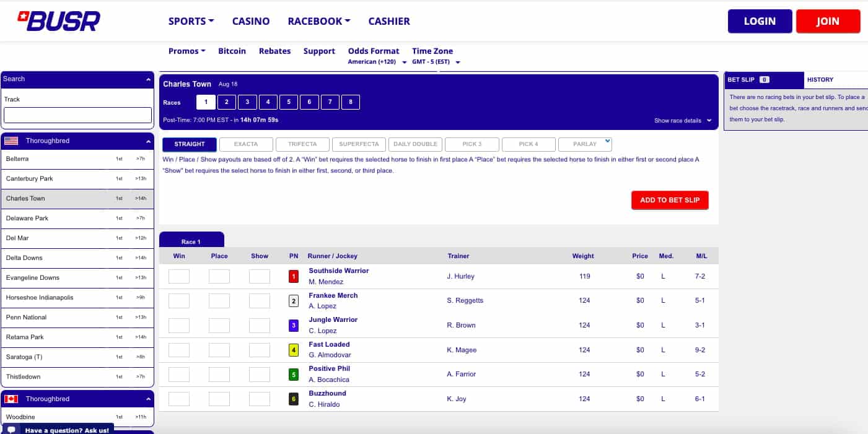
Task: Click Add to Bet Slip
Action: coord(670,200)
